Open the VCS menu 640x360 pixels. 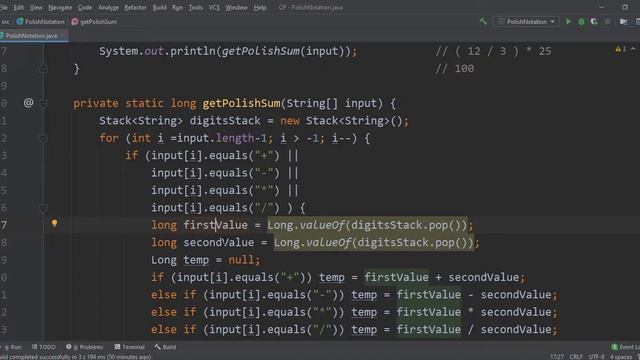(x=214, y=7)
